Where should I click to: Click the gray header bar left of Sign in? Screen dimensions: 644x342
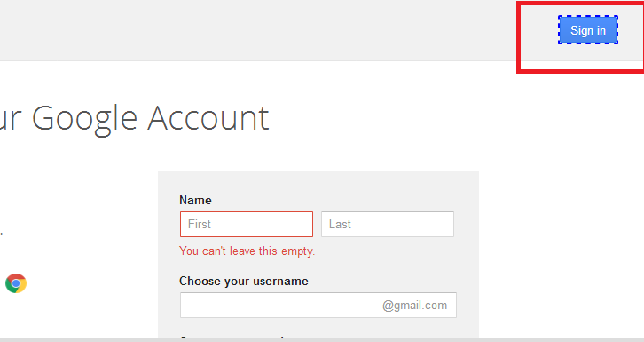[258, 30]
